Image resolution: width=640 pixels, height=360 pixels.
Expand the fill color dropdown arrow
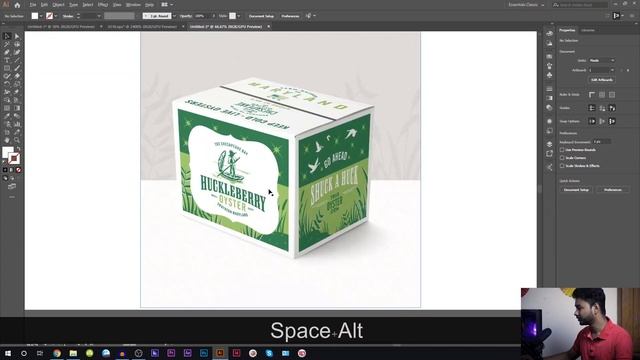click(41, 16)
